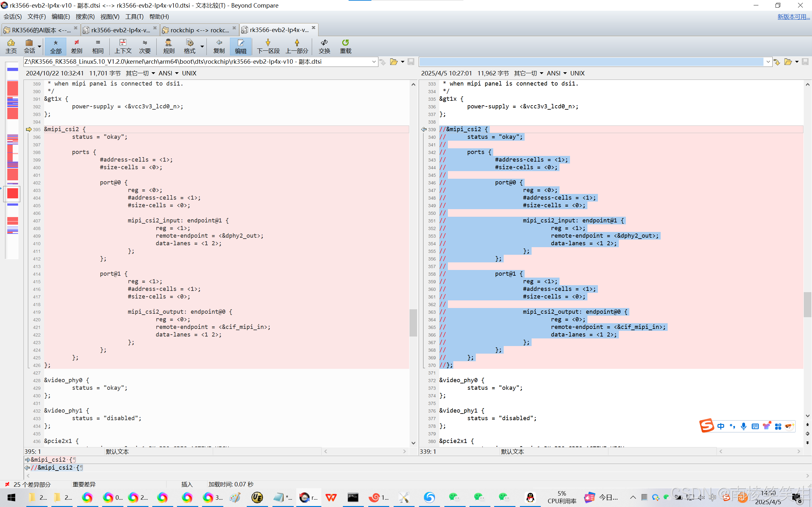This screenshot has height=507, width=812.
Task: Click the Swap sides (交换) icon
Action: 324,46
